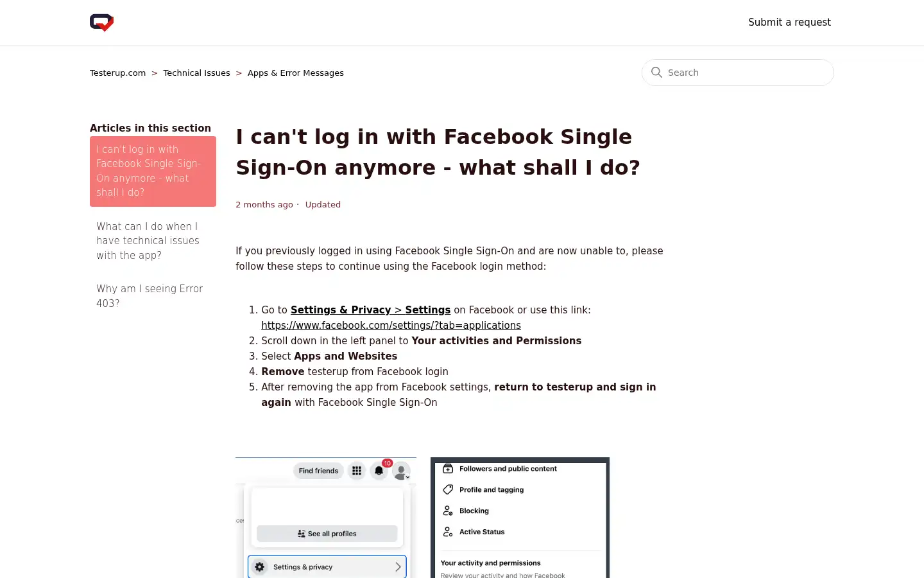This screenshot has width=924, height=578.
Task: Click 'Remove' bold text in step 4
Action: (282, 372)
